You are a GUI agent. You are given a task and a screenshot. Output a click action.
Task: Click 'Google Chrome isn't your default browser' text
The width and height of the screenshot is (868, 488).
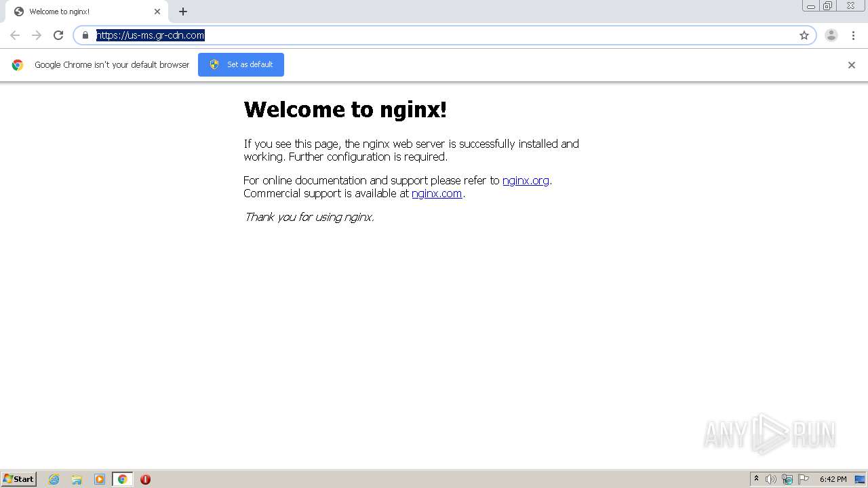pos(112,65)
